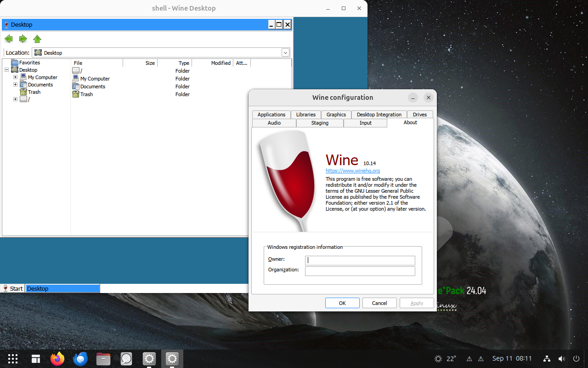Image resolution: width=588 pixels, height=368 pixels.
Task: Collapse the Desktop tree node
Action: pyautogui.click(x=7, y=70)
